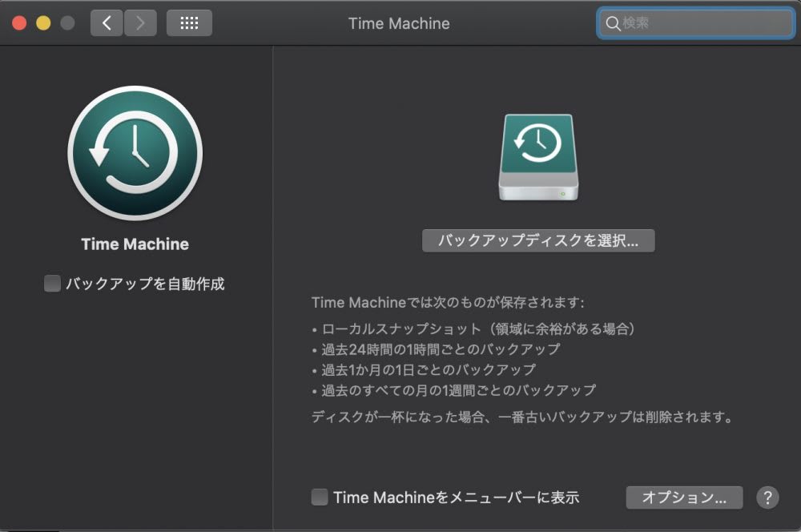Click the clock glyph on the backup drive
The image size is (801, 532).
pos(537,143)
